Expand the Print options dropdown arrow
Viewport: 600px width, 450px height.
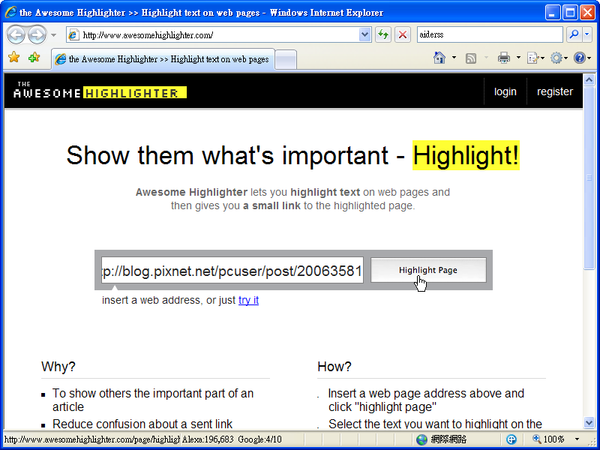point(518,58)
